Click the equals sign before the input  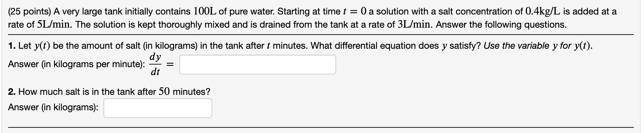coord(170,65)
